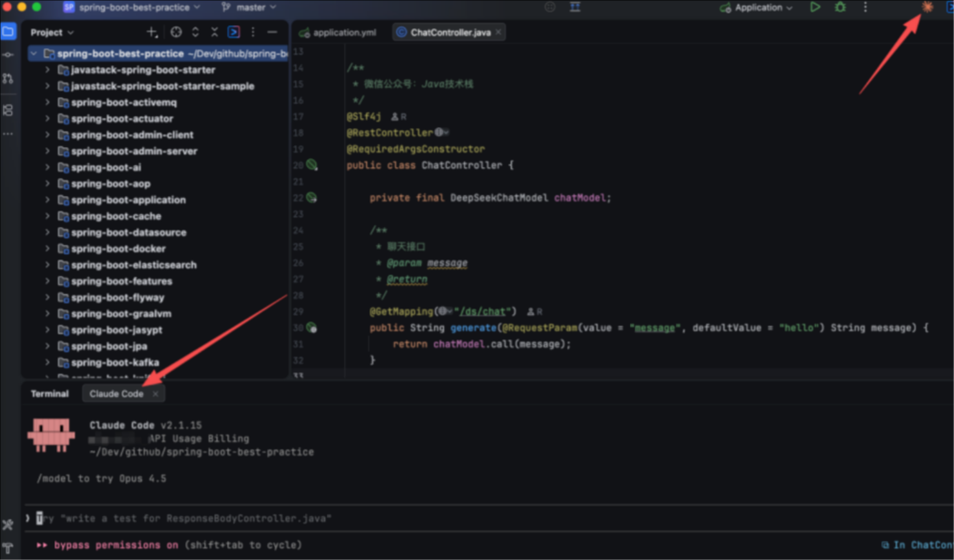
Task: Click the @RestController annotation
Action: pyautogui.click(x=390, y=133)
